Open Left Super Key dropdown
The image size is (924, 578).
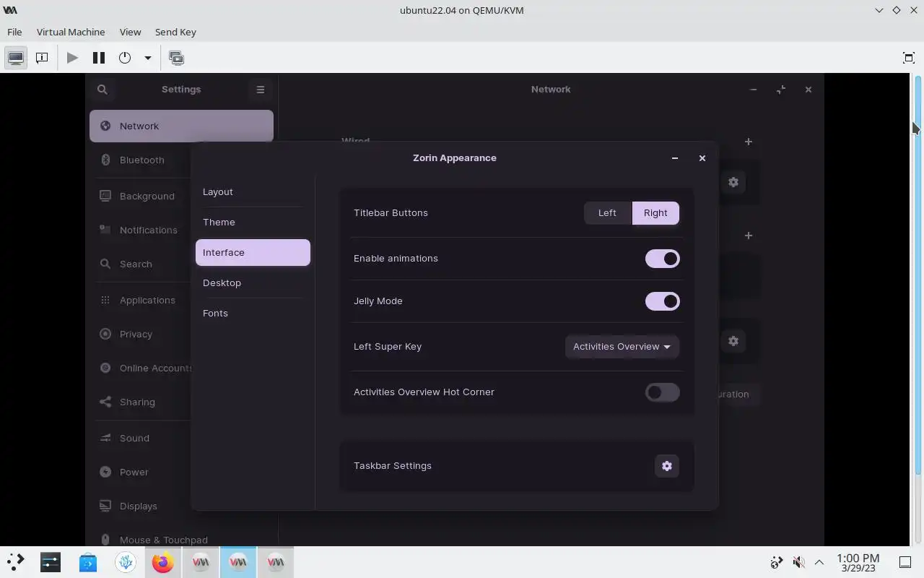[x=622, y=347]
